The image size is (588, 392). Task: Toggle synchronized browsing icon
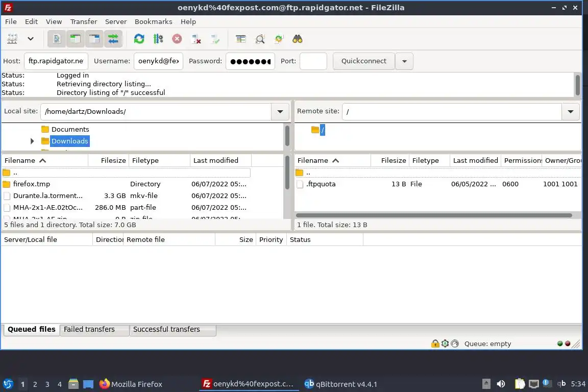(x=279, y=39)
